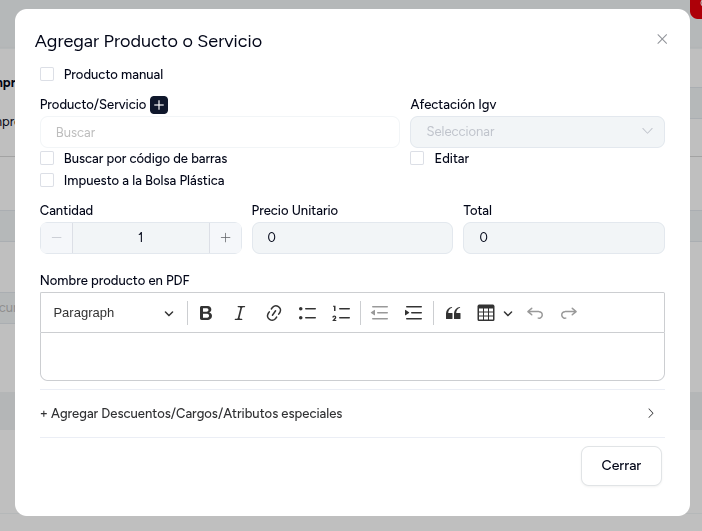Insert a block quote
Screen dimensions: 702x531
click(x=453, y=313)
